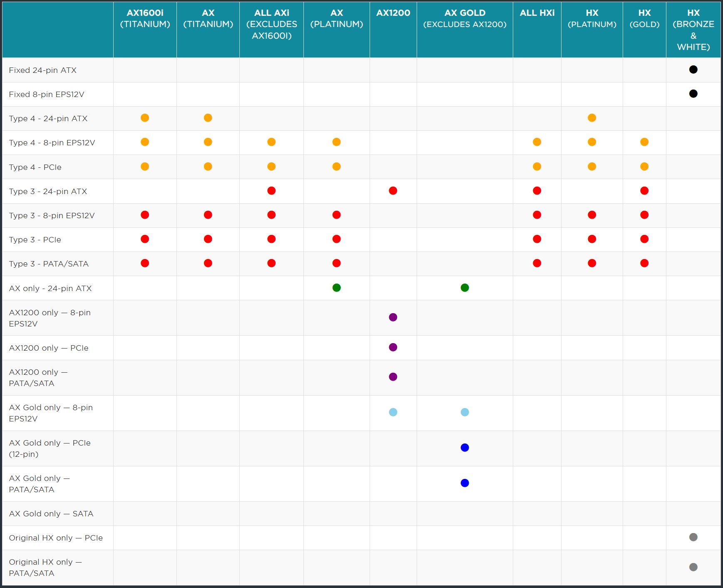Click the black dot in Fixed 8-pin EPS12V row

[x=693, y=94]
